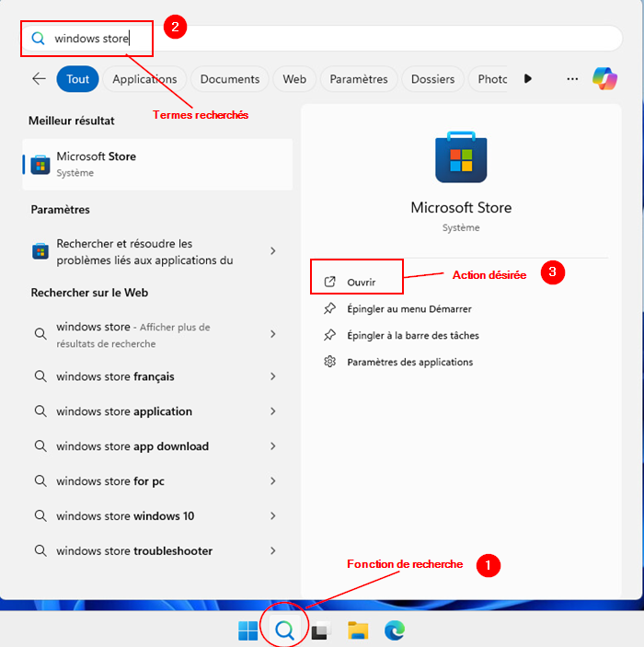644x647 pixels.
Task: Click the pin icon beside Épingler à la barre des tâches
Action: pyautogui.click(x=329, y=335)
